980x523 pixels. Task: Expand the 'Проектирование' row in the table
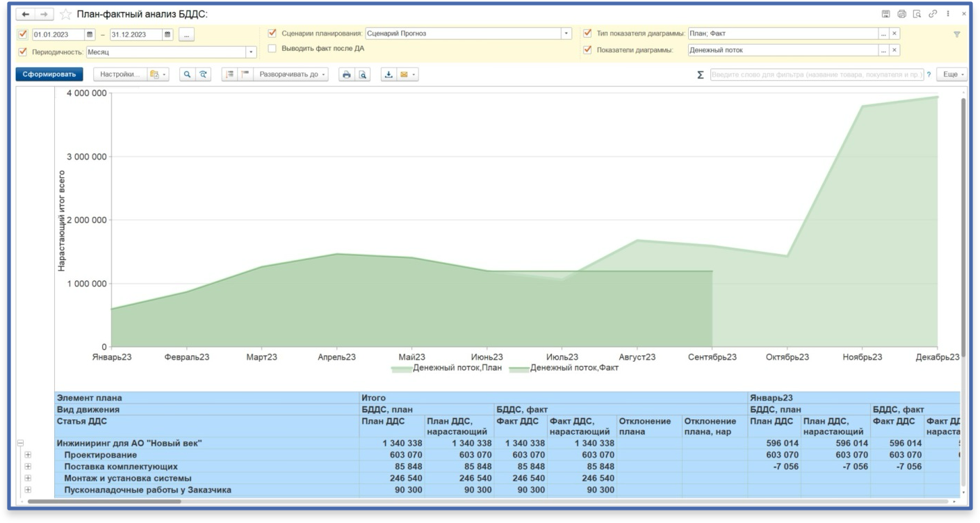(28, 455)
